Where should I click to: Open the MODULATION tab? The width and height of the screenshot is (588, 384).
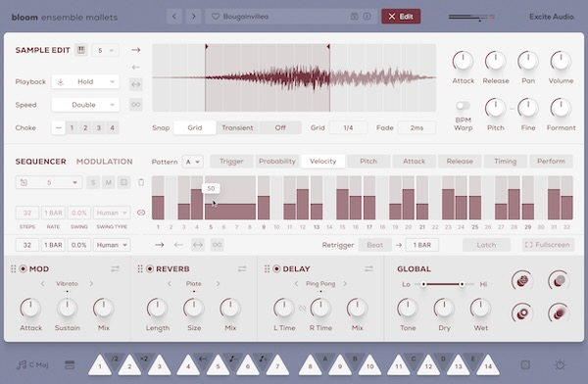tap(105, 162)
